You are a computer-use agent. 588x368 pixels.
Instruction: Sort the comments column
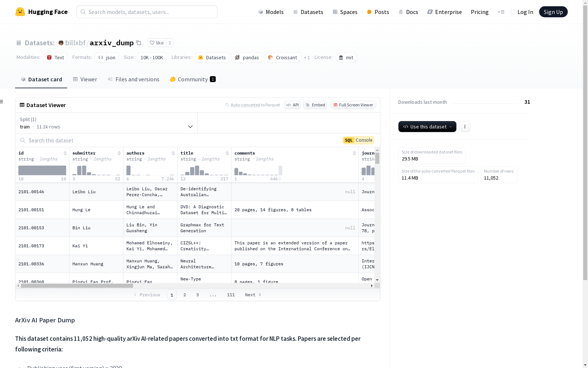point(354,153)
